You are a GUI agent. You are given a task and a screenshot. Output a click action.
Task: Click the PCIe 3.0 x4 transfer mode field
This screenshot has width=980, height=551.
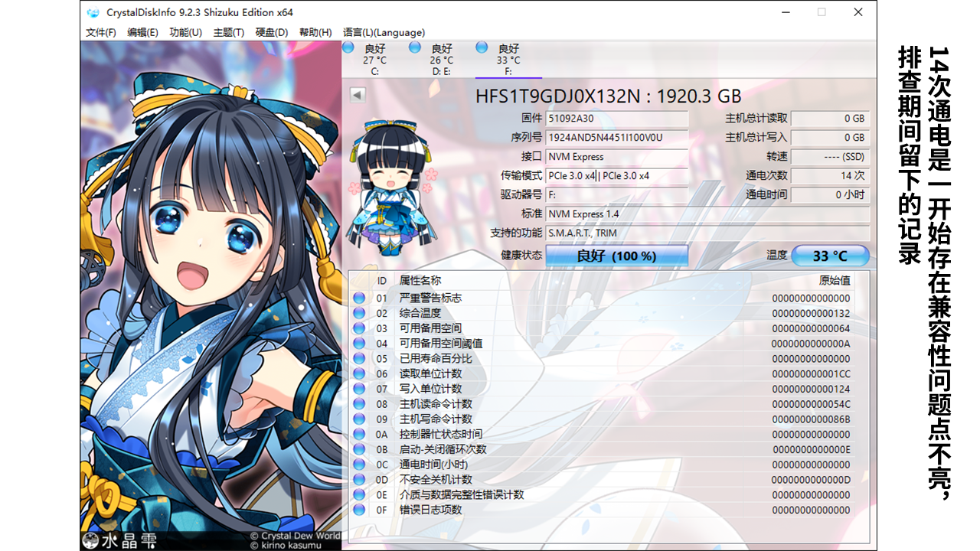click(616, 176)
